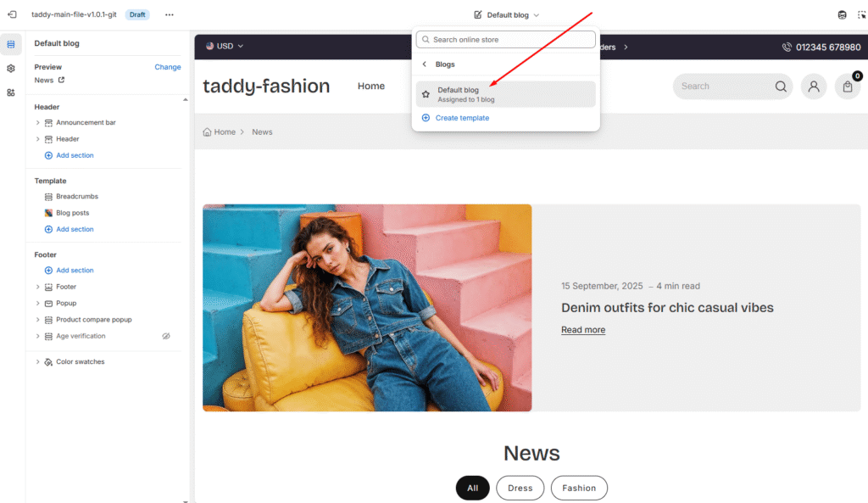Click the Change preview link
868x503 pixels.
167,67
